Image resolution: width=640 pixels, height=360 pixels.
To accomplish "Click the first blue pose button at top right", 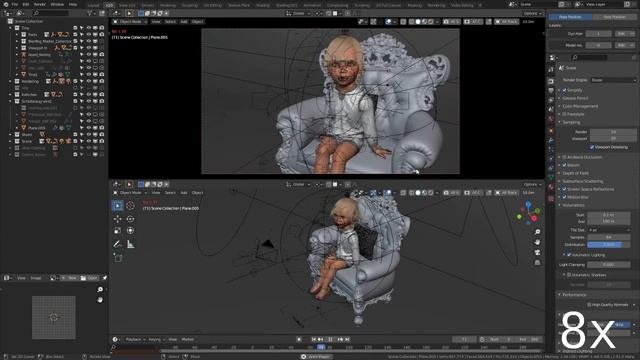I will point(570,17).
